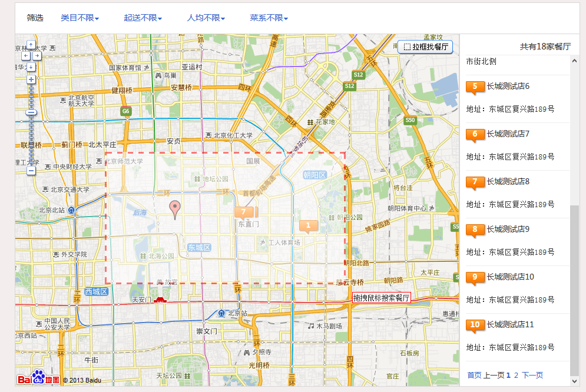Click the 拉框找餐厅 box-select button
586x392 pixels.
(x=425, y=47)
